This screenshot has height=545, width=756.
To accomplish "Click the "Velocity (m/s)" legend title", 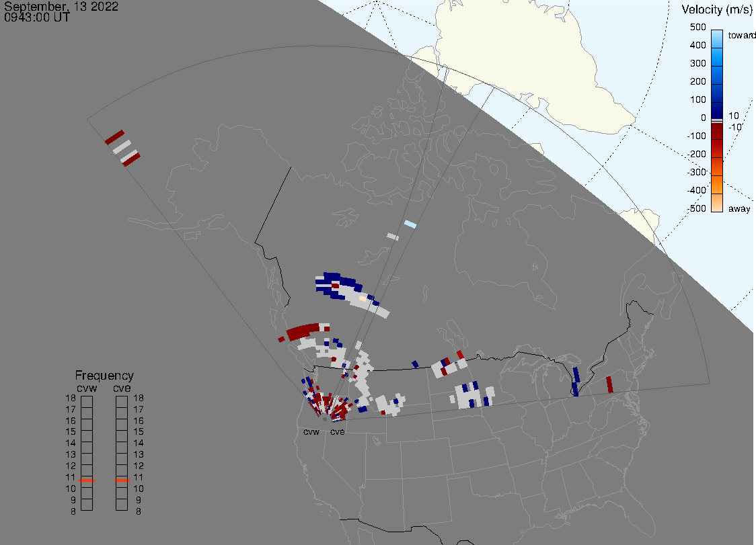I will (716, 9).
